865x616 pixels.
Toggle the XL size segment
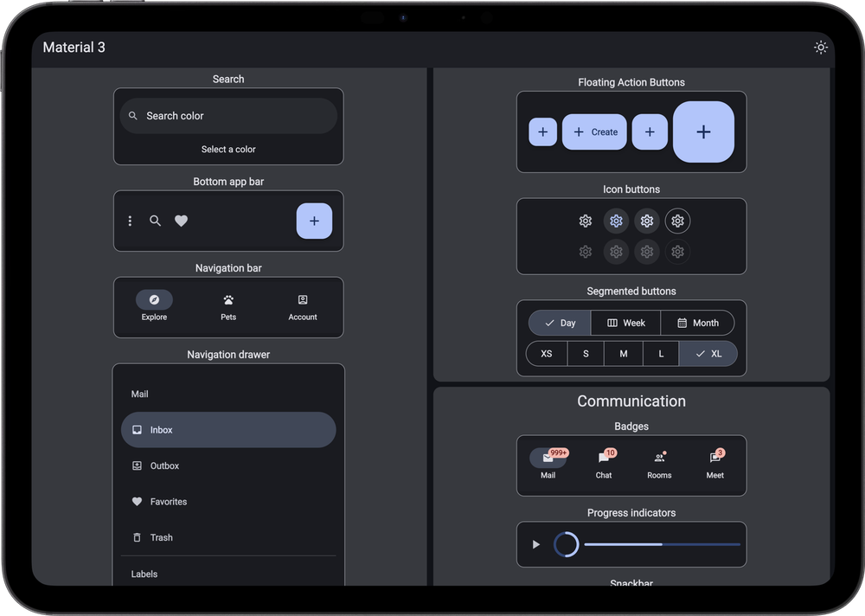pyautogui.click(x=708, y=354)
